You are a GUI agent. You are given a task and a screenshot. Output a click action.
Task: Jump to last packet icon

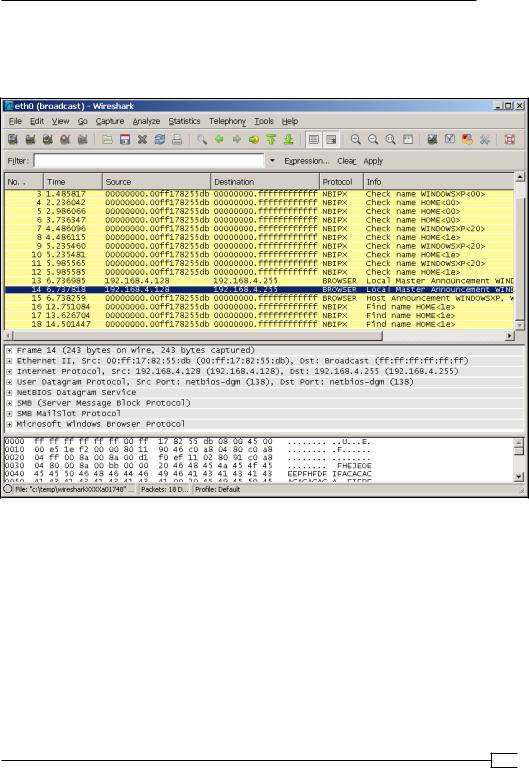click(289, 140)
